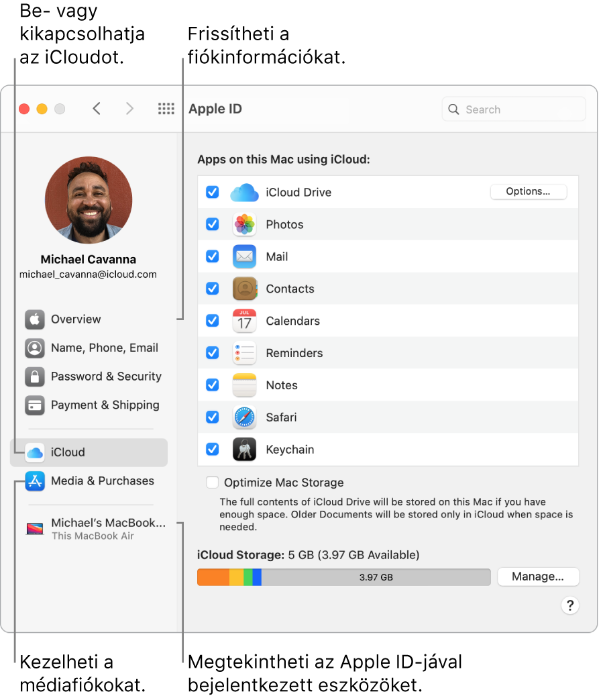The image size is (601, 700).
Task: Click the App Store icon beside Media & Purchases
Action: [35, 481]
